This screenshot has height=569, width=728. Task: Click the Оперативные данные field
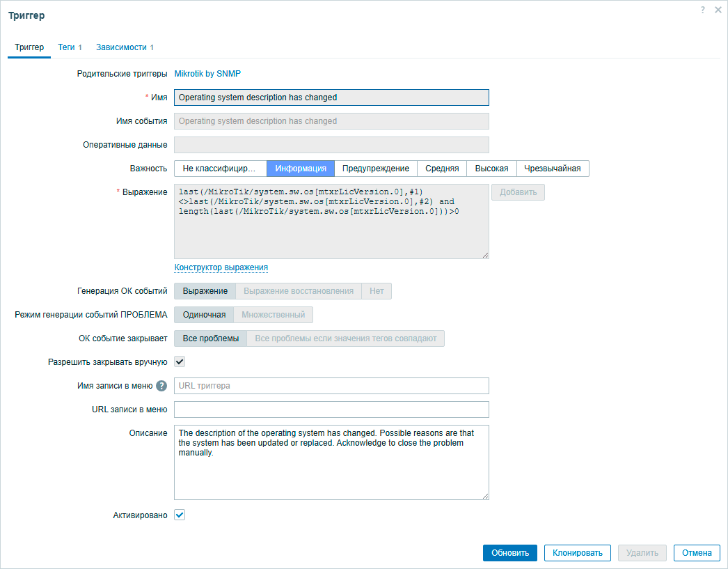(331, 145)
